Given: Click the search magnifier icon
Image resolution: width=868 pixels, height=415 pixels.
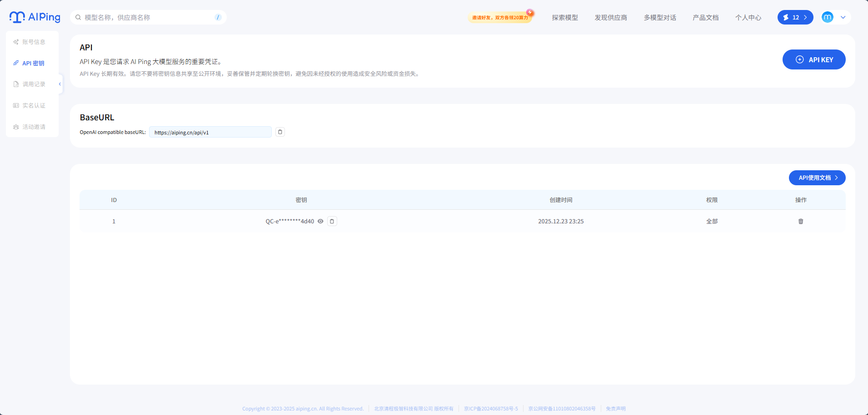Looking at the screenshot, I should pos(78,17).
